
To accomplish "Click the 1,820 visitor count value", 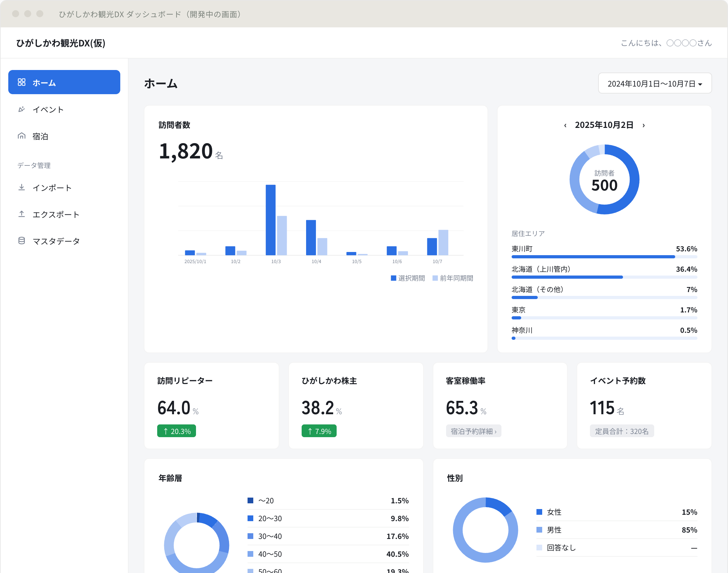I will (185, 151).
